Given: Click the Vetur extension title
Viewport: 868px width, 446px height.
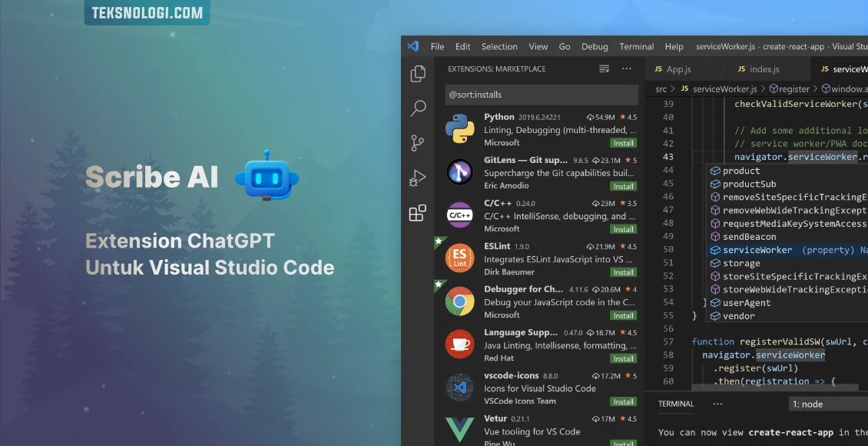Looking at the screenshot, I should click(495, 418).
